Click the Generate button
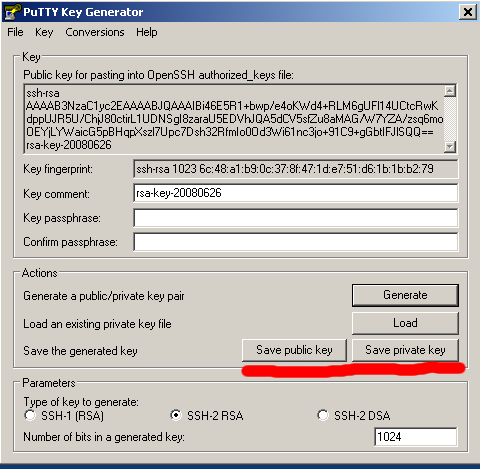This screenshot has width=480, height=469. 405,295
